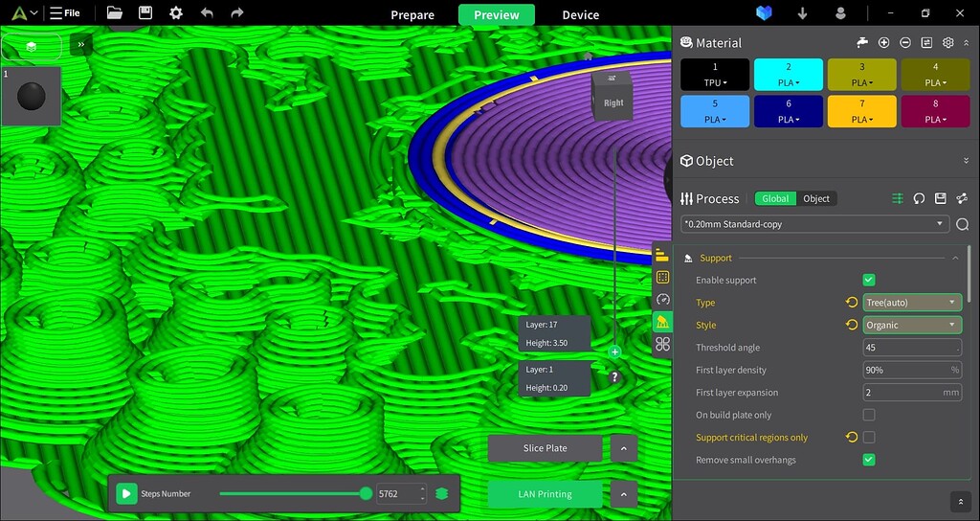Open material settings gear icon

point(947,43)
